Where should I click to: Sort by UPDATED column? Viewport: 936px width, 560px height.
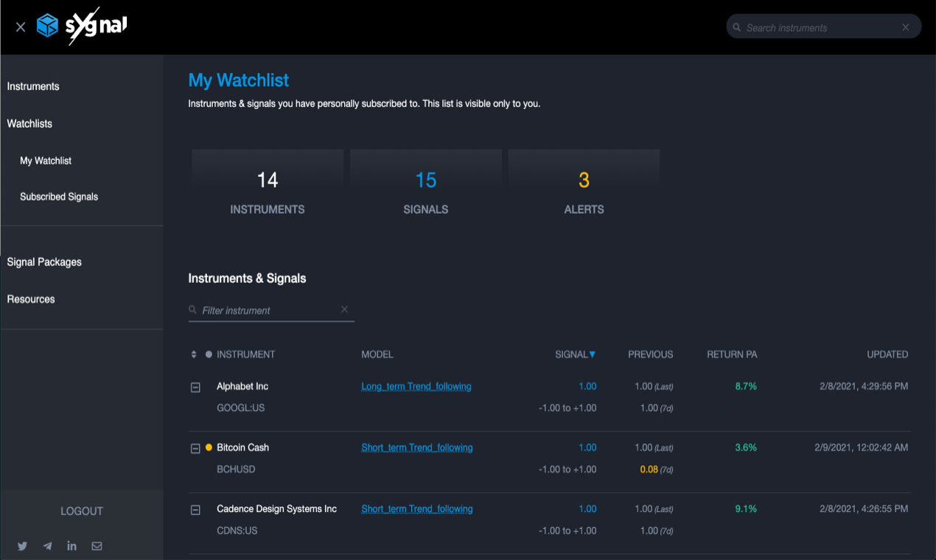pos(887,354)
